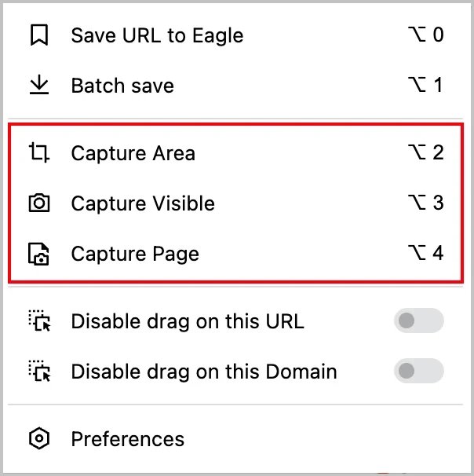Click the crop icon for Capture Area

point(39,152)
